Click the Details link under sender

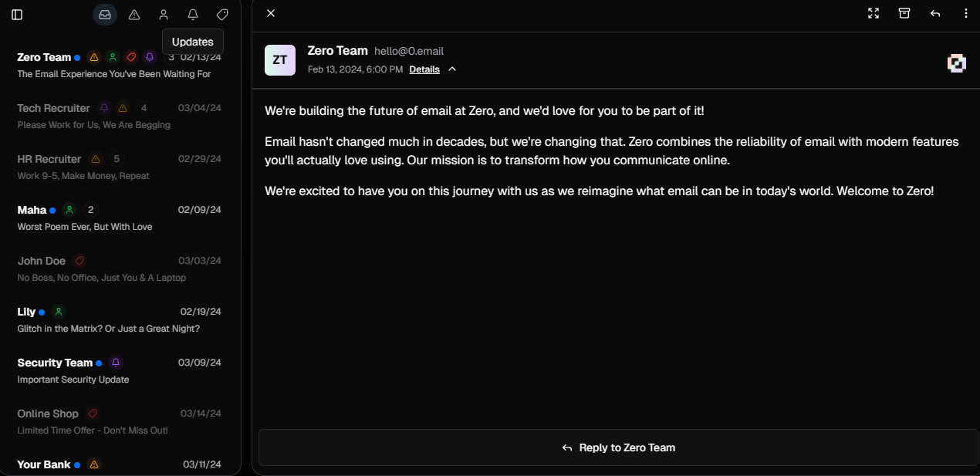424,69
